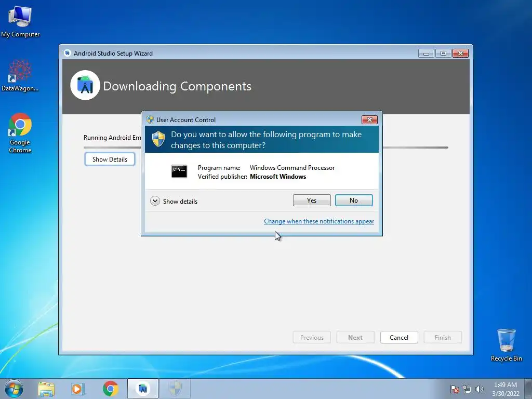Click the Next button in Setup Wizard
The width and height of the screenshot is (532, 399).
coord(355,338)
